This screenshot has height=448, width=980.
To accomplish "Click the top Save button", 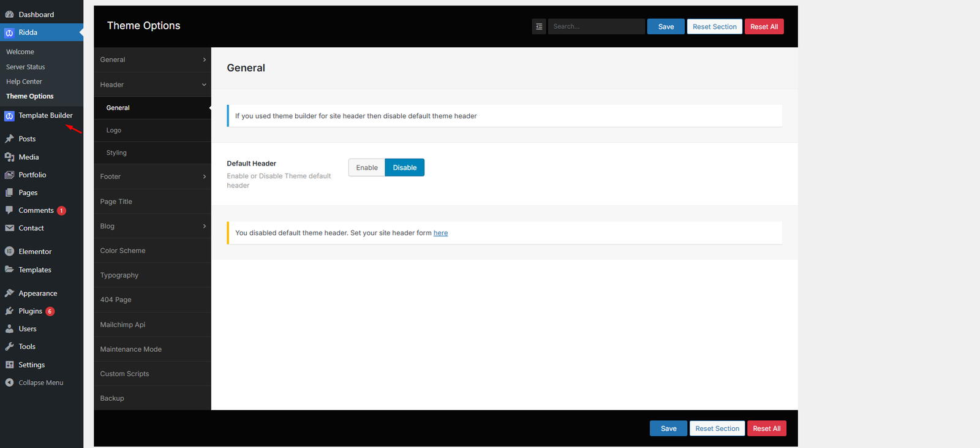I will click(x=666, y=26).
